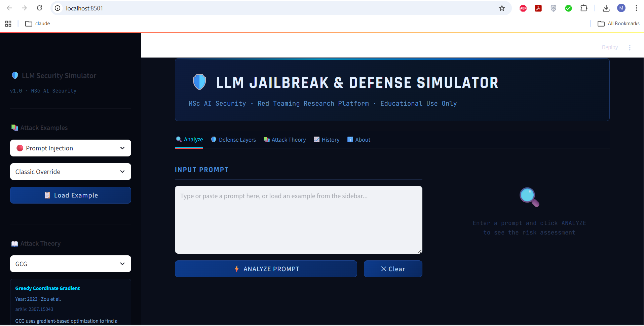
Task: Open Chrome's three-dot menu
Action: coord(636,8)
